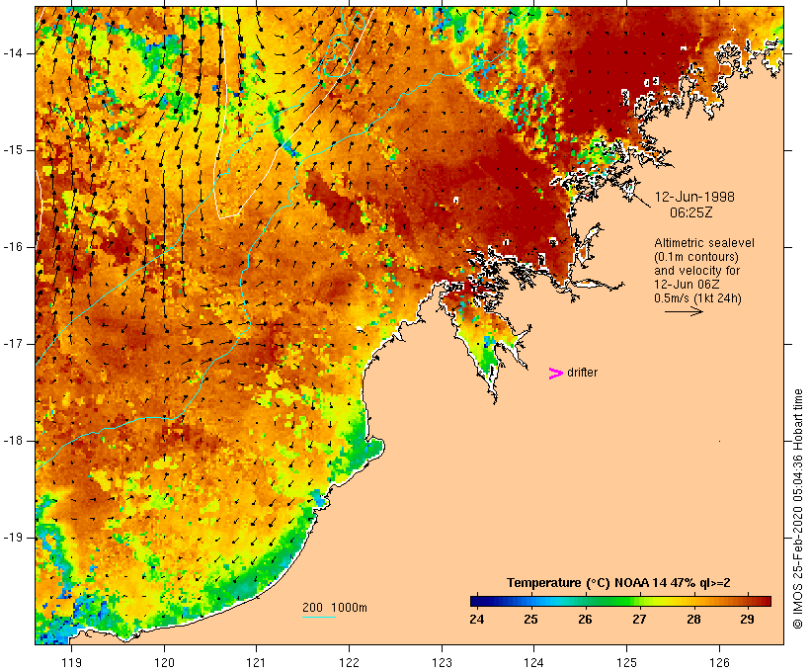Click the colorbar value 24

point(477,620)
